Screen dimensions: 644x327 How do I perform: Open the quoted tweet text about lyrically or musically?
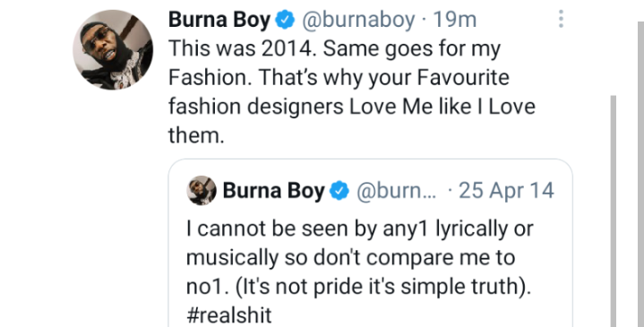click(x=360, y=272)
